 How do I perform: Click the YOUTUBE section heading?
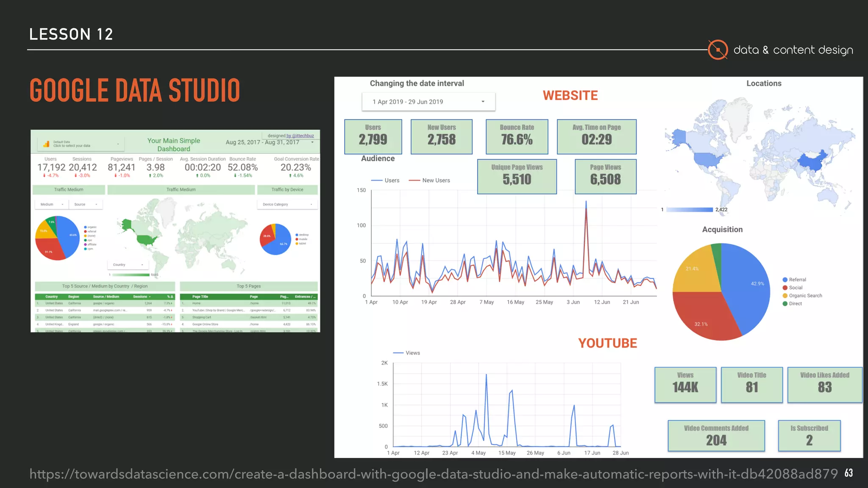coord(607,343)
